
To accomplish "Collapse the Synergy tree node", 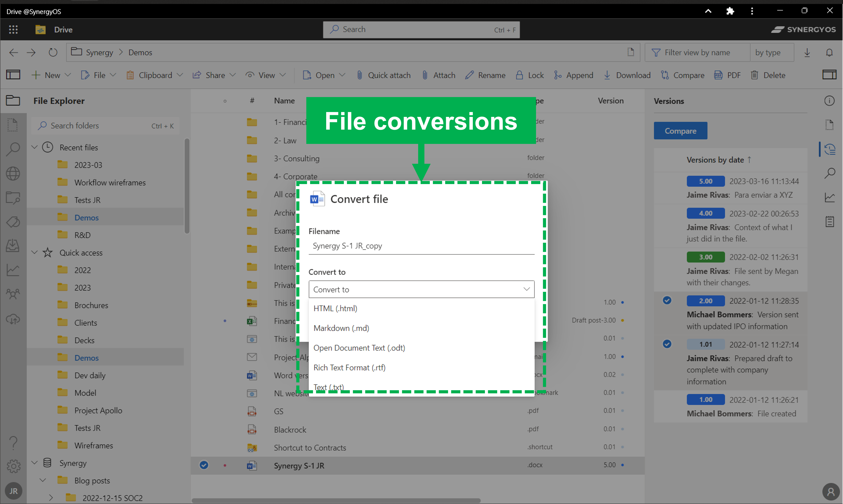I will click(x=34, y=463).
